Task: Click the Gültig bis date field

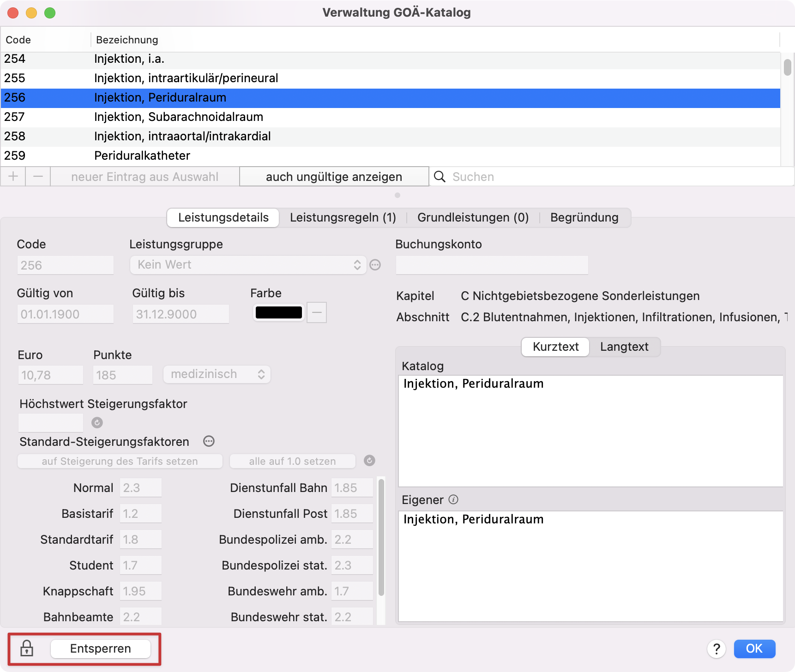Action: (x=181, y=314)
